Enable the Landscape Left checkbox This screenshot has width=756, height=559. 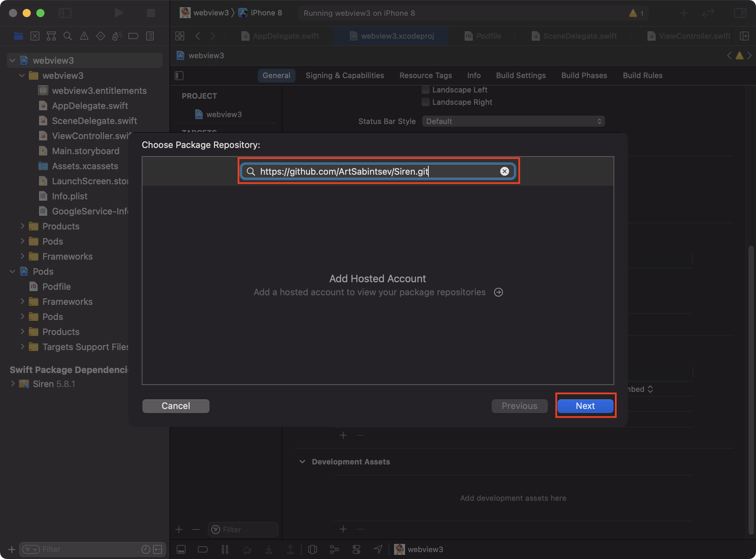425,90
